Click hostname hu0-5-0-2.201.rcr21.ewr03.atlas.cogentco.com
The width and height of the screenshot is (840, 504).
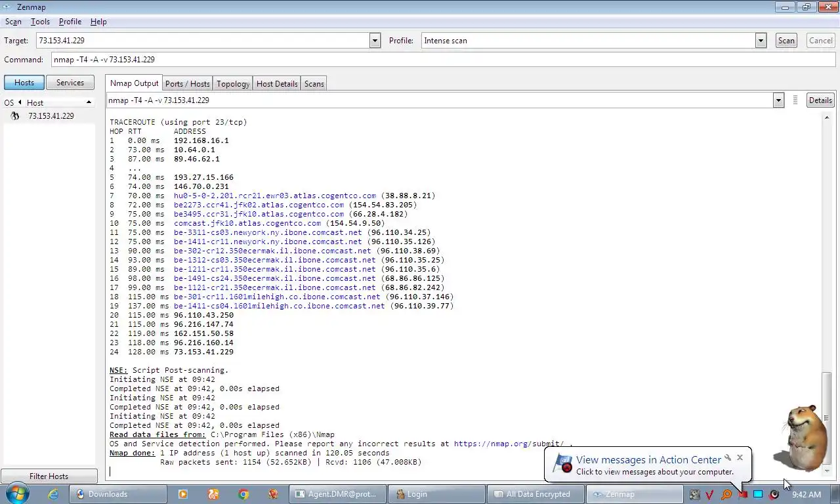point(275,196)
